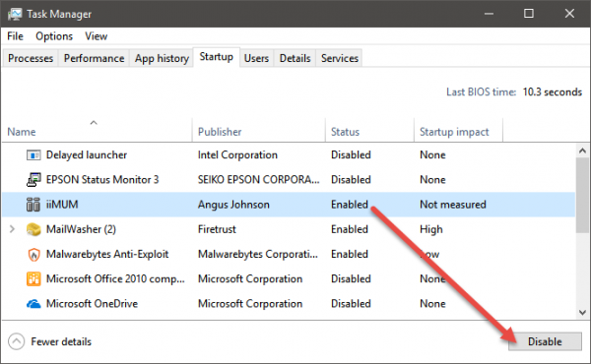Click the Task Manager title bar icon
591x364 pixels.
pos(15,15)
